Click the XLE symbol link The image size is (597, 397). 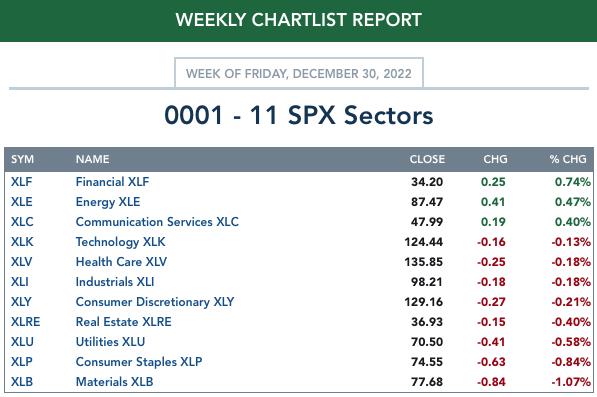pos(22,202)
